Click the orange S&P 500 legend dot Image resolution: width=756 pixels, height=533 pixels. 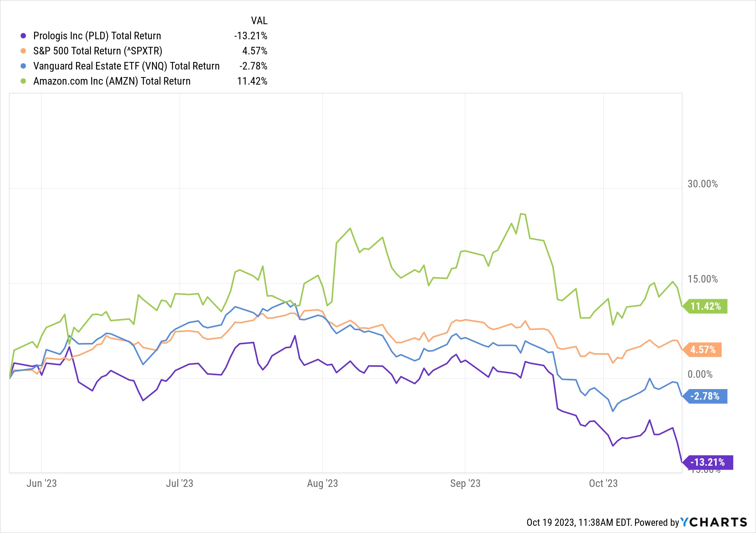[x=23, y=51]
